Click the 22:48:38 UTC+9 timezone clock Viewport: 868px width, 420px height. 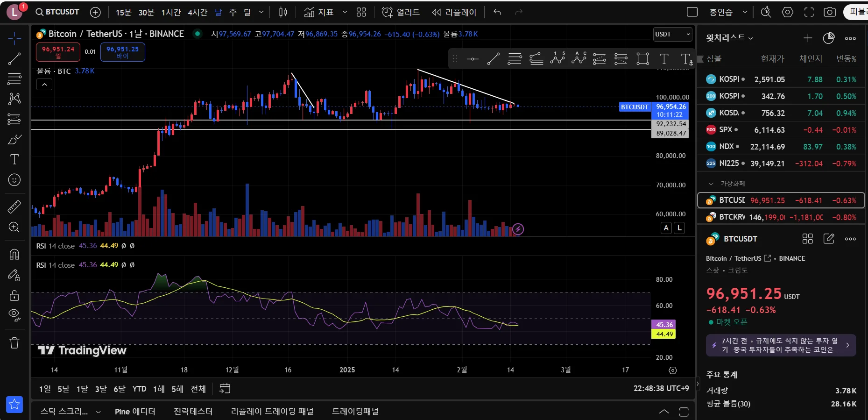(661, 388)
